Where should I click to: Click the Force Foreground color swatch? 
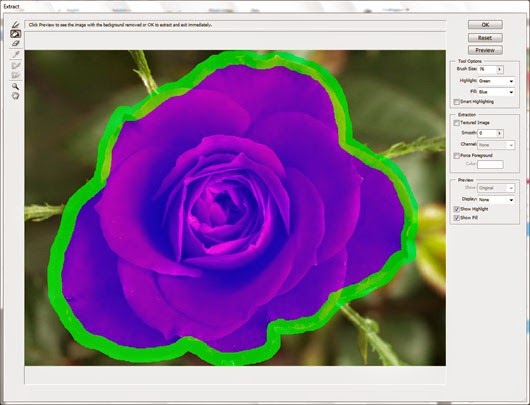[x=490, y=164]
